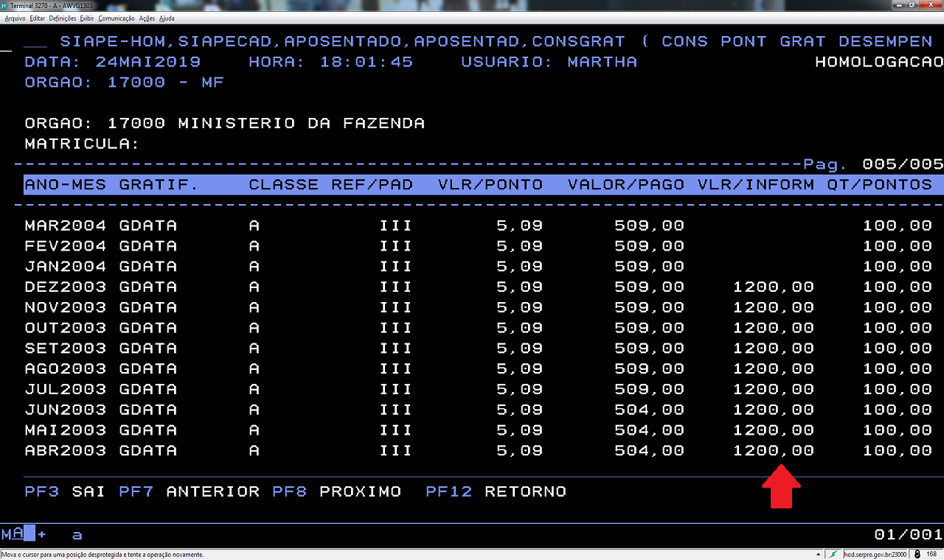Click the green connection status icon
944x560 pixels.
833,554
